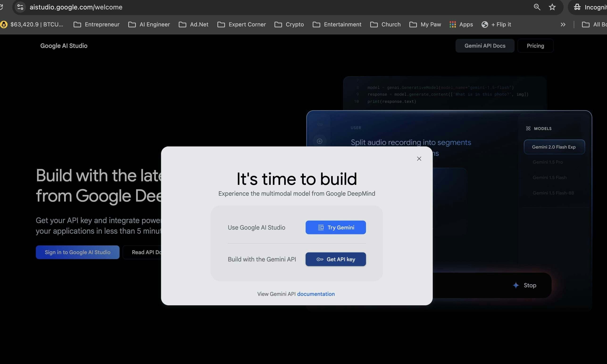
Task: Go to the Pricing page
Action: 535,46
